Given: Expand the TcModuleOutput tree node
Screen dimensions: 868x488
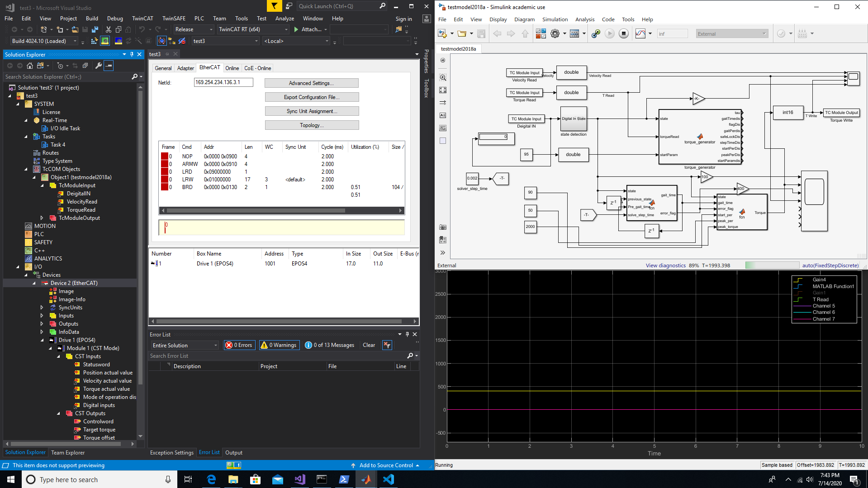Looking at the screenshot, I should coord(42,218).
